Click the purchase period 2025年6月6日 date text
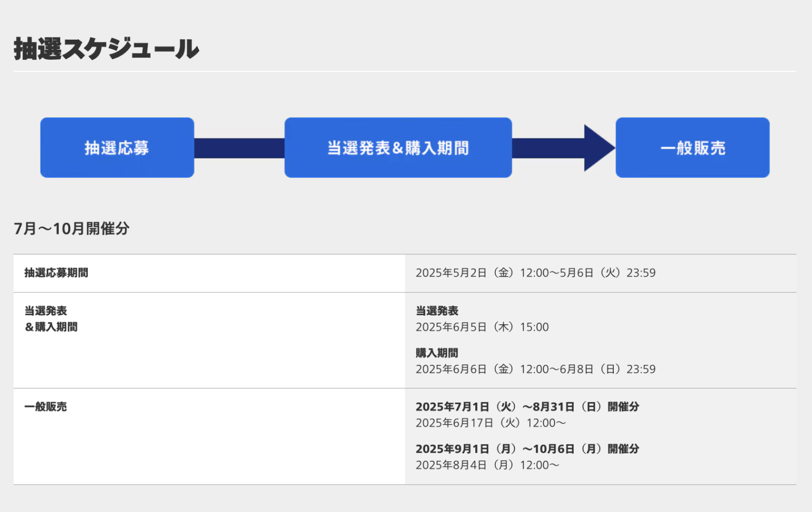812x512 pixels. click(x=536, y=369)
